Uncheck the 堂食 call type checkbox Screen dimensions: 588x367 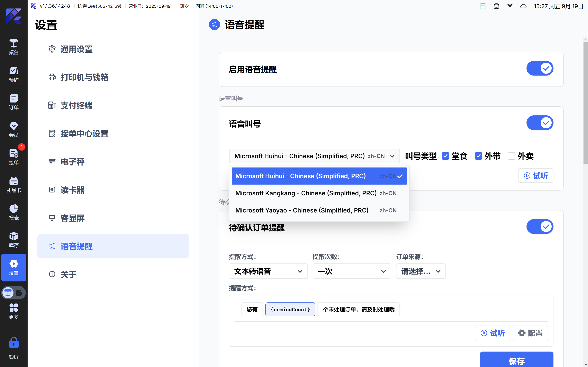(445, 156)
